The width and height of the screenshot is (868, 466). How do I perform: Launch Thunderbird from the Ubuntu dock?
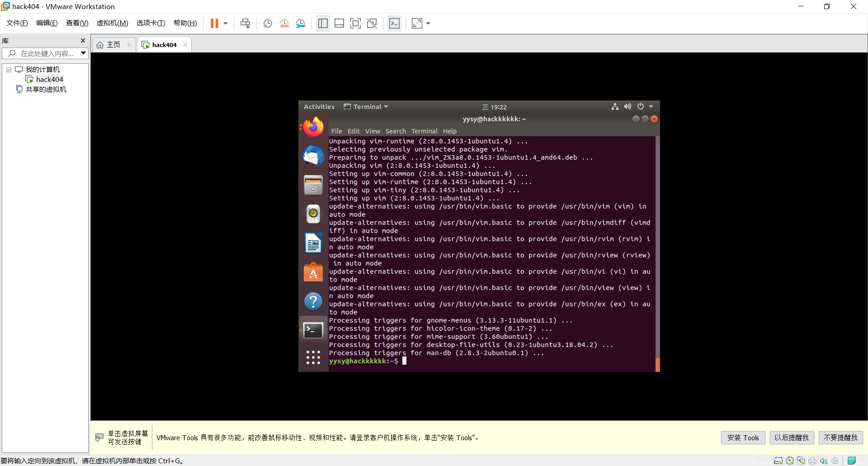(x=313, y=156)
